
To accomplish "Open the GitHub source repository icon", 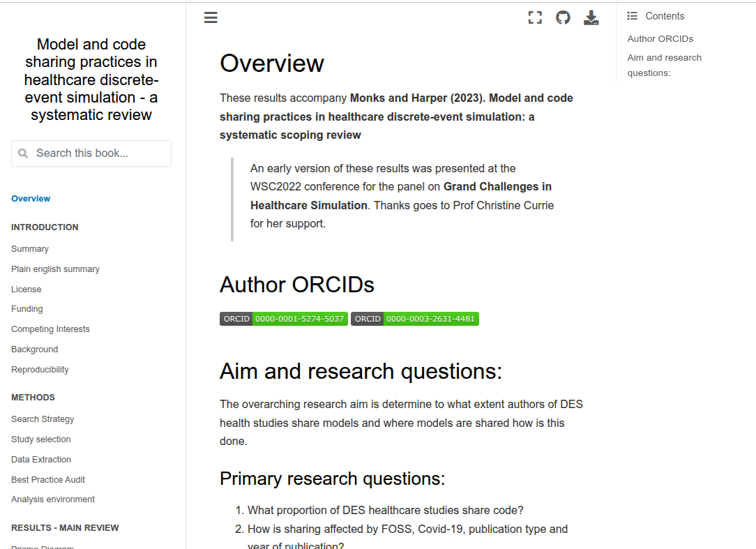I will 563,18.
